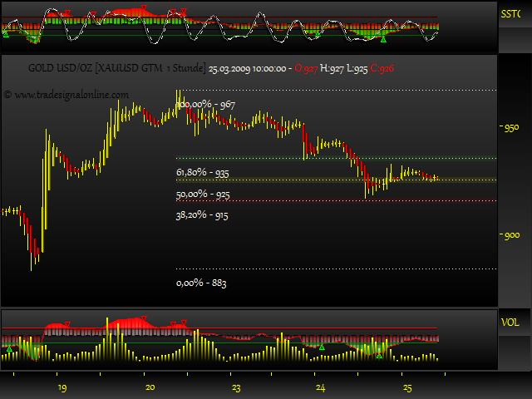
Task: Click the red close value C:926 in header
Action: (382, 67)
